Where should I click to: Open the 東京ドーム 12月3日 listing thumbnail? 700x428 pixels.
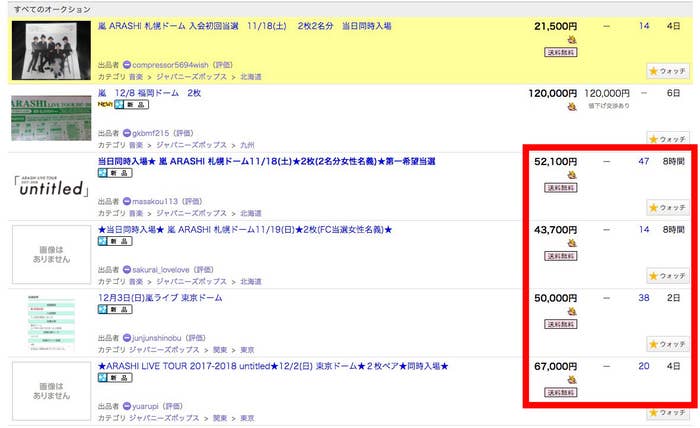pos(51,323)
